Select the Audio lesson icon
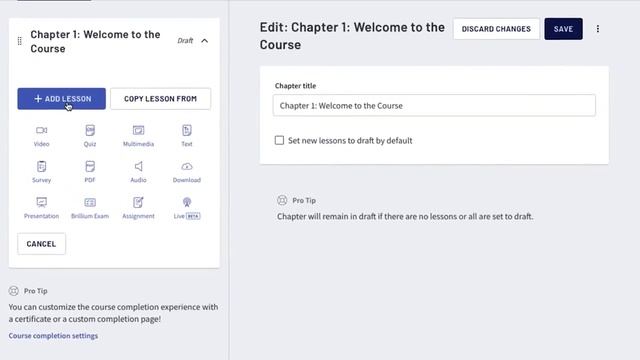The width and height of the screenshot is (640, 360). (138, 167)
